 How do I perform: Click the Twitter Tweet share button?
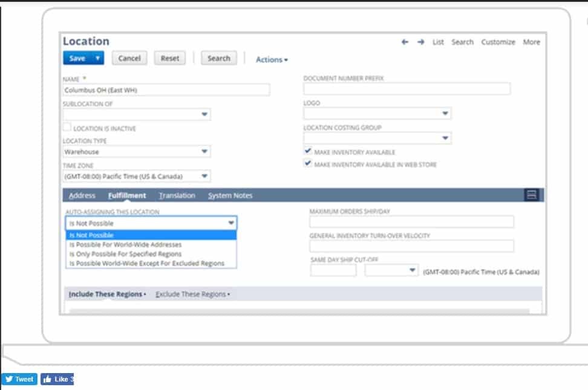click(x=19, y=379)
